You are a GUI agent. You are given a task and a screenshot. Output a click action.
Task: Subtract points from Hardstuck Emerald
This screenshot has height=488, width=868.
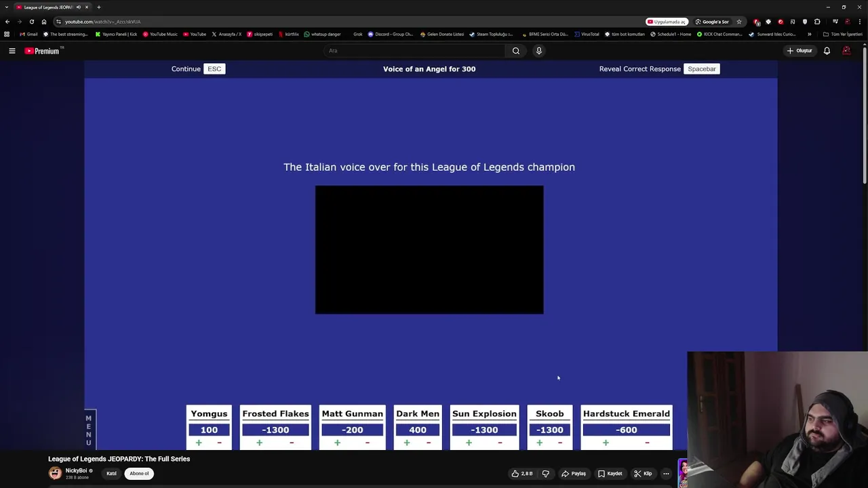point(647,443)
